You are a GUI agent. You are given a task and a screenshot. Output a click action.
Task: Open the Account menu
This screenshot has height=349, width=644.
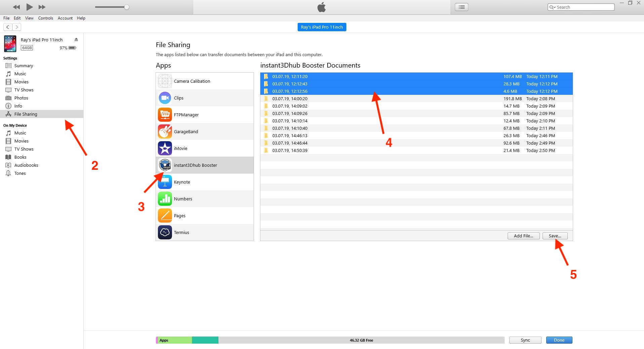[65, 18]
